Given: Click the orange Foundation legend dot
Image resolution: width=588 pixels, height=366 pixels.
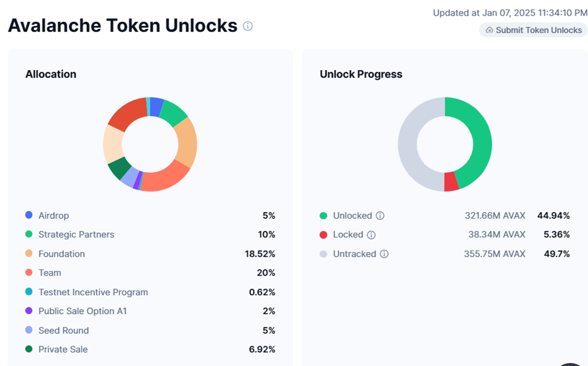Looking at the screenshot, I should pyautogui.click(x=29, y=254).
